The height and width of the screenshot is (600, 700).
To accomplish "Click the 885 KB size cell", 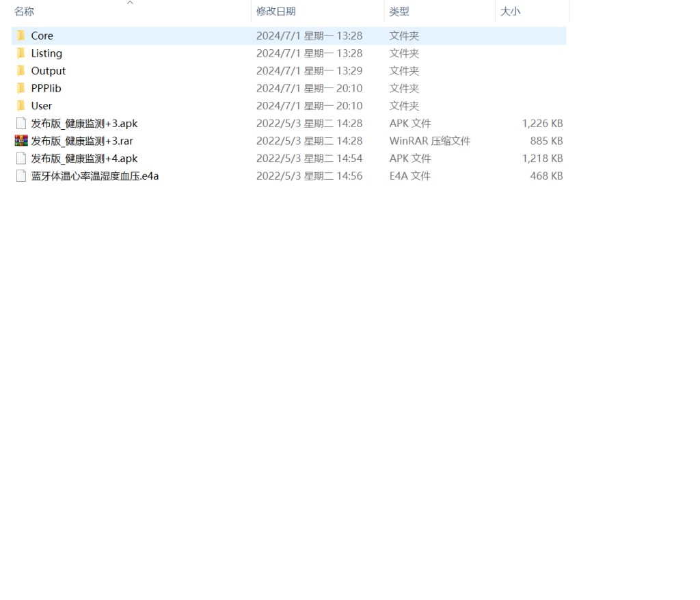I will point(546,141).
